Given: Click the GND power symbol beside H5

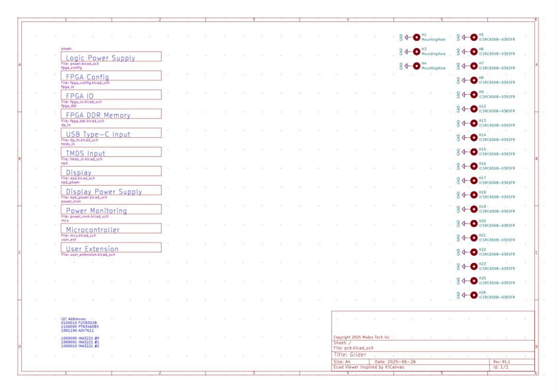Looking at the screenshot, I should (x=462, y=37).
